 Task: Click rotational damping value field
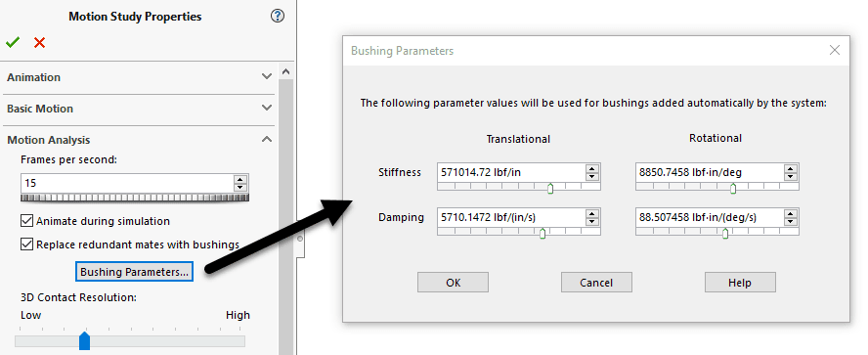click(709, 218)
